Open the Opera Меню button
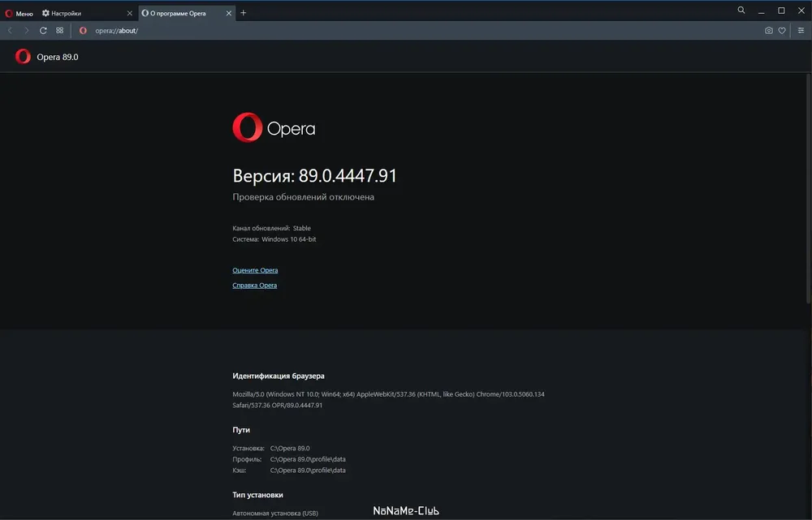 click(x=19, y=13)
